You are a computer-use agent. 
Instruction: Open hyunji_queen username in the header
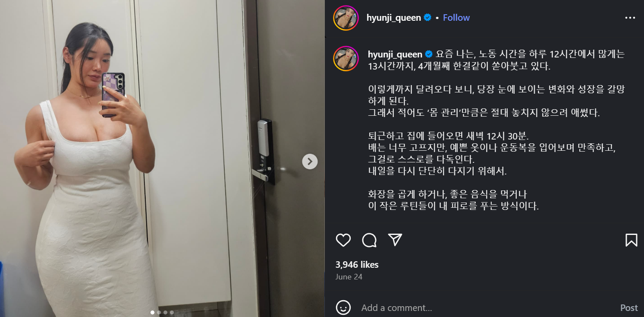394,18
